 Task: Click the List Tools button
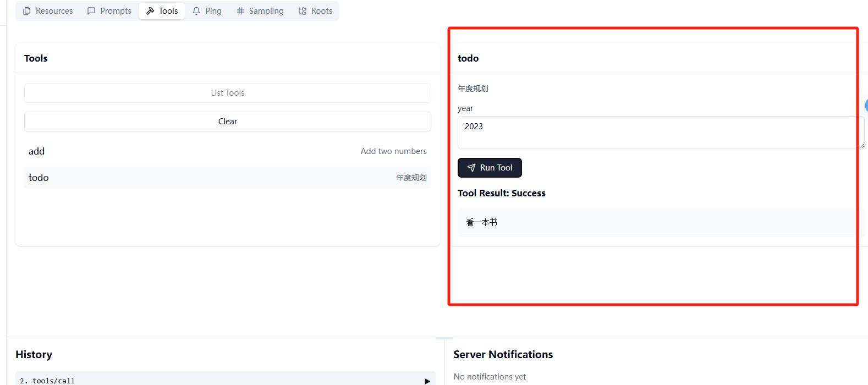tap(228, 93)
